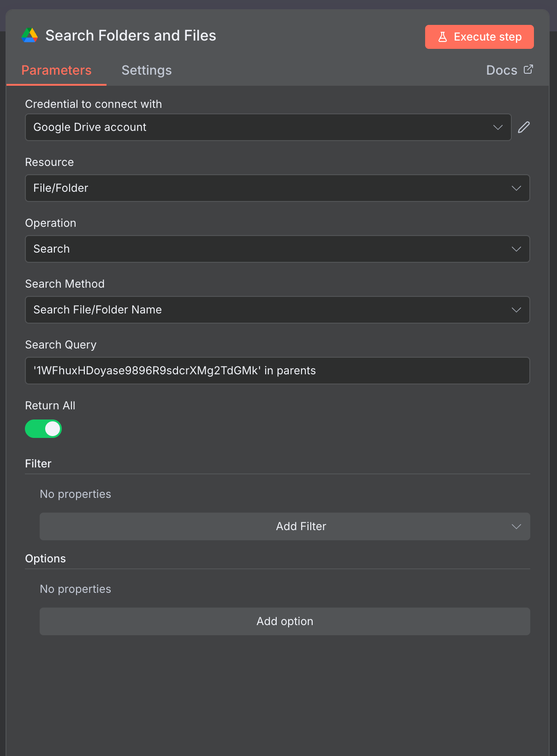Image resolution: width=557 pixels, height=756 pixels.
Task: Click the Return All label
Action: 50,406
